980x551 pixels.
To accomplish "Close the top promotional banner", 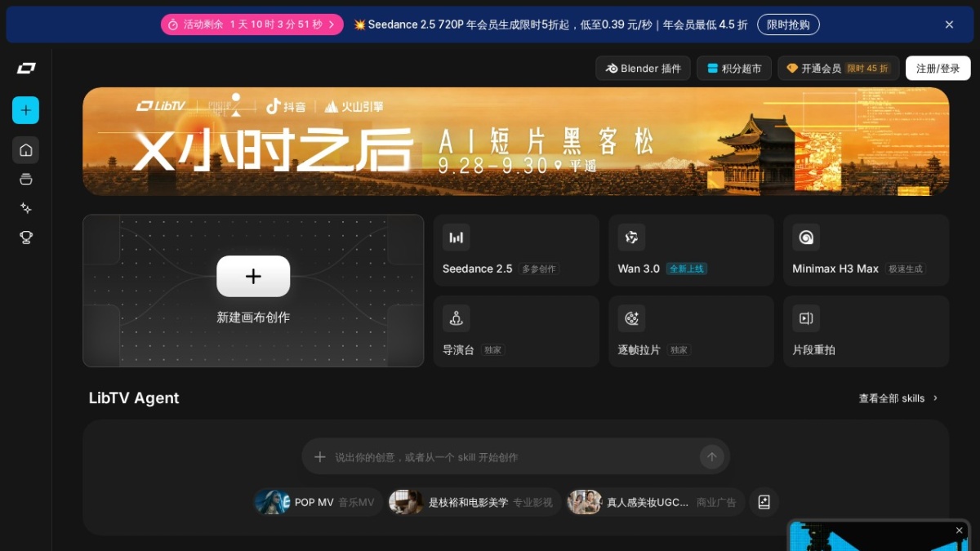I will pos(949,24).
